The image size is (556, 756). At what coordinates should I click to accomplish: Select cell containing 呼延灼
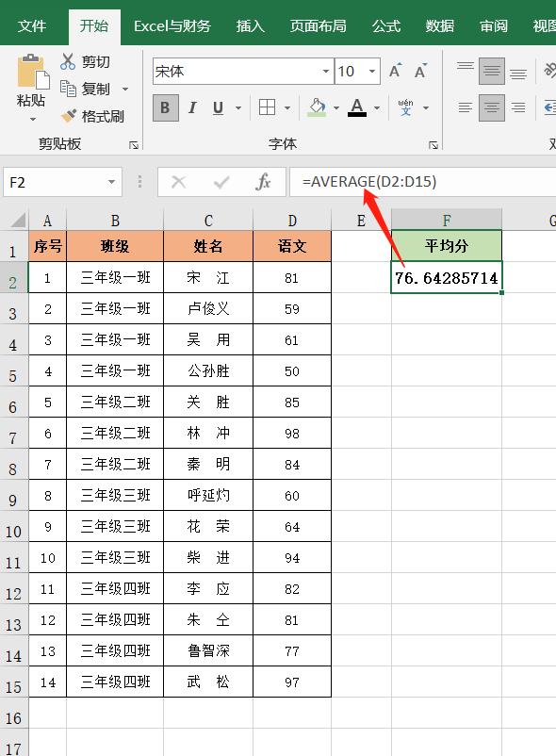(208, 495)
